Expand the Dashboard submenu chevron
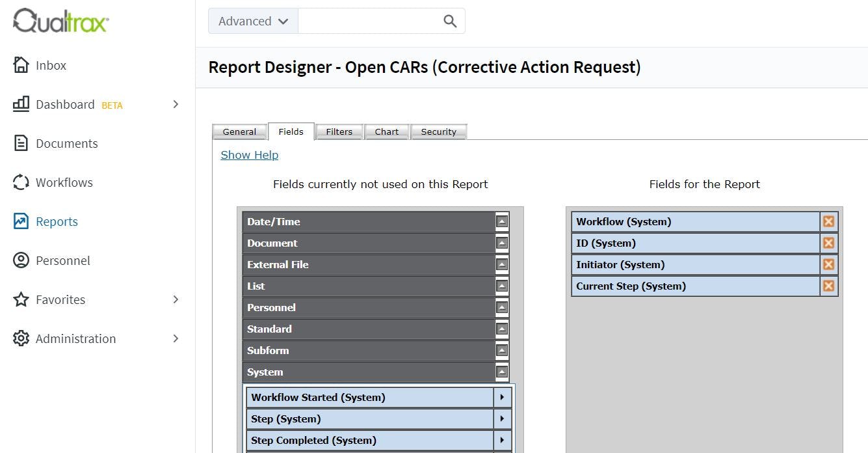Screen dimensions: 868x453 coord(176,104)
